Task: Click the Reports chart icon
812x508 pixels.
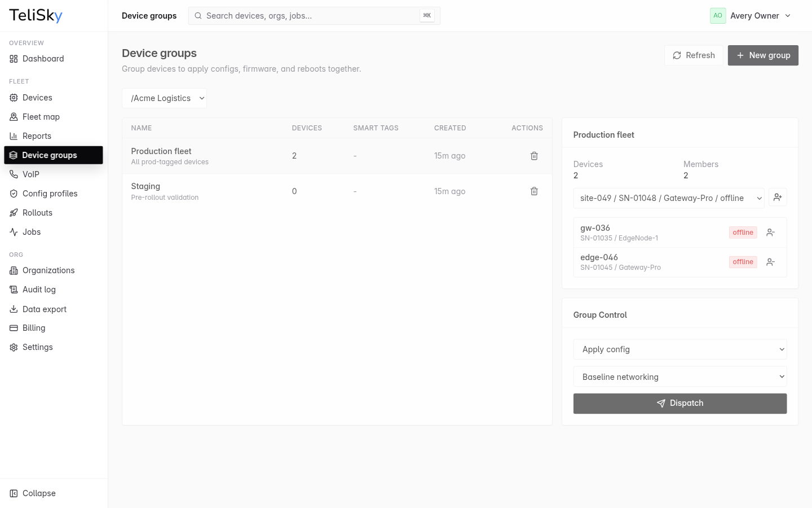Action: coord(14,136)
